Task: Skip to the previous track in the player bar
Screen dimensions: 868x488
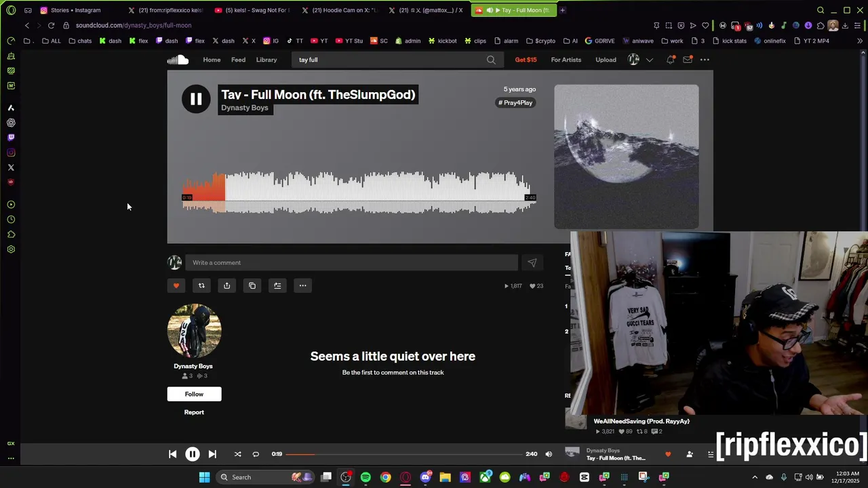Action: [172, 454]
